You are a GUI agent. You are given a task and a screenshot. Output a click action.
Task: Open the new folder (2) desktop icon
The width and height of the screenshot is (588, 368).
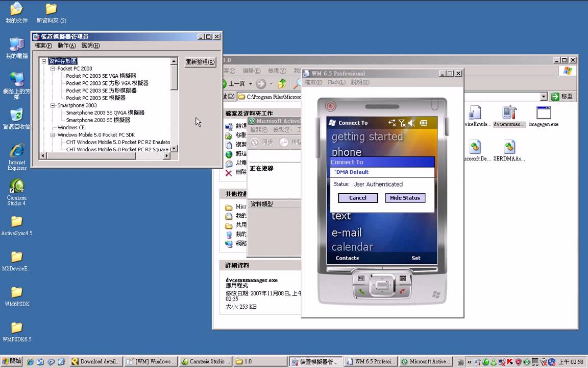pyautogui.click(x=52, y=13)
